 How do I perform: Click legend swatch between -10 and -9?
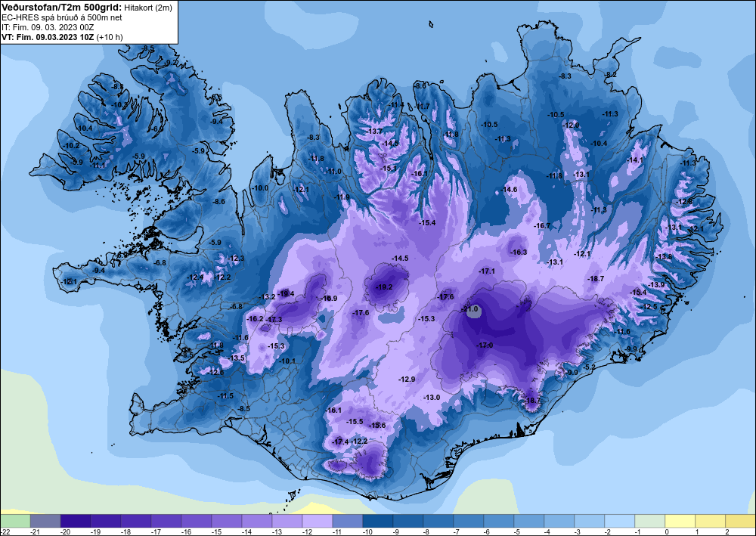coord(378,521)
